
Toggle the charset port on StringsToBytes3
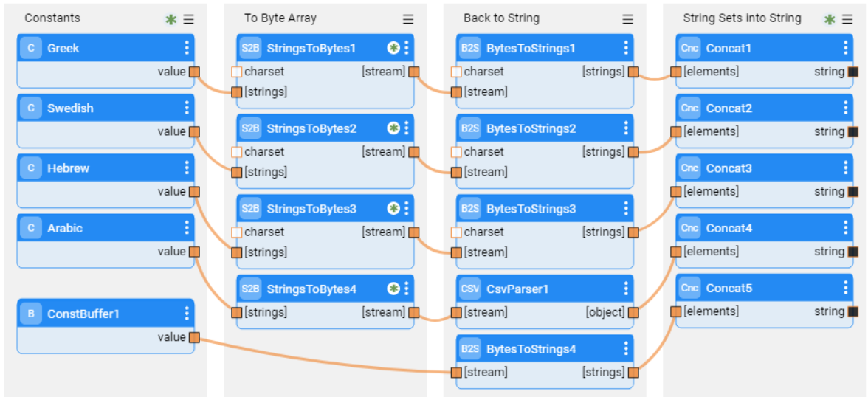(237, 232)
